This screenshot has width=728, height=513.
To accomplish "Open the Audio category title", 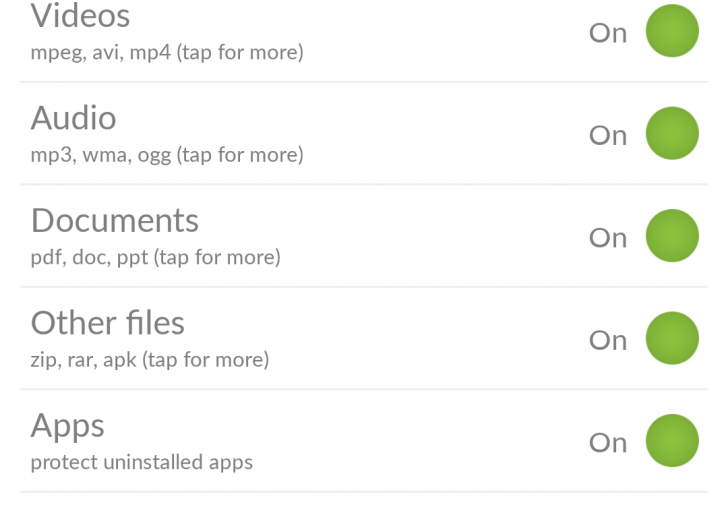I will (74, 118).
